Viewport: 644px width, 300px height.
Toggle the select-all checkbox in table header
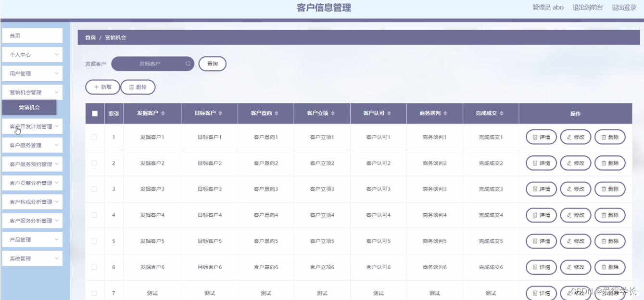point(95,113)
